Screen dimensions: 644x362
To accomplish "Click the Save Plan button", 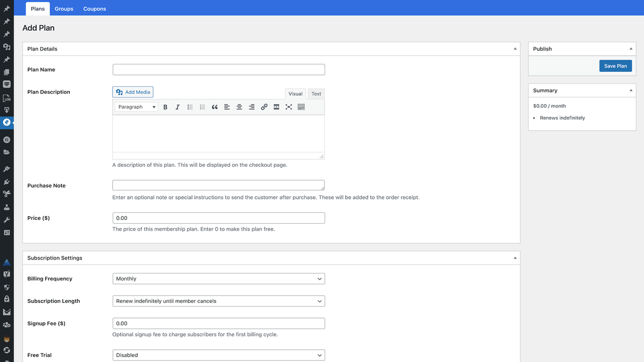I will pos(615,65).
